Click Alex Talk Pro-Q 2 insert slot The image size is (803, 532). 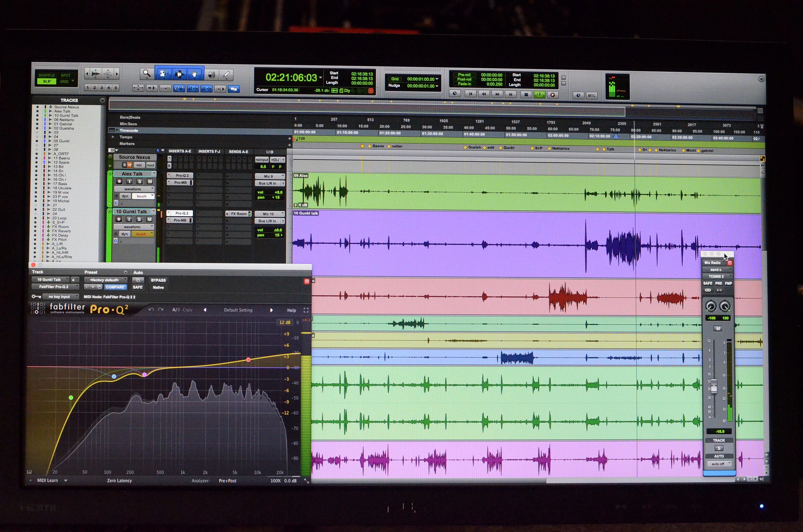[x=180, y=175]
